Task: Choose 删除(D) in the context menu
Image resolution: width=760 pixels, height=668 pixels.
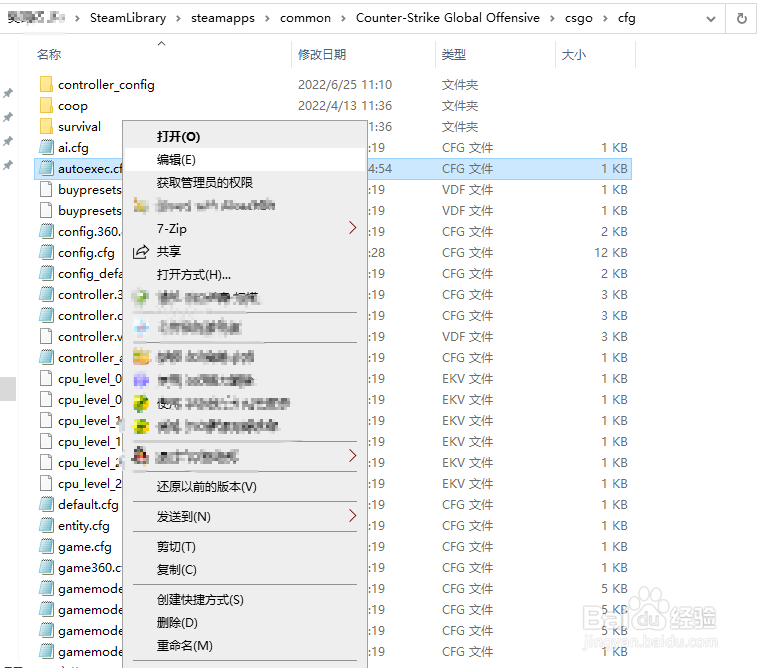Action: click(245, 622)
